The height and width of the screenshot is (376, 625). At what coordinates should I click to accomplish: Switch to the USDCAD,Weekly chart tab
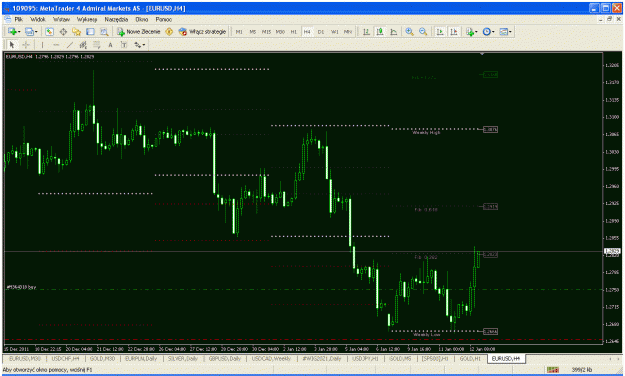click(x=271, y=359)
